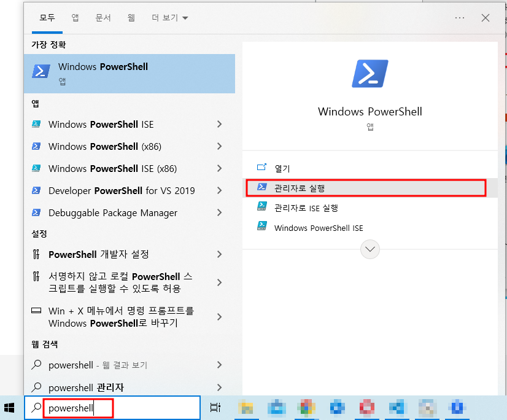Close the search panel with X
Viewport: 507px width, 420px height.
(486, 18)
